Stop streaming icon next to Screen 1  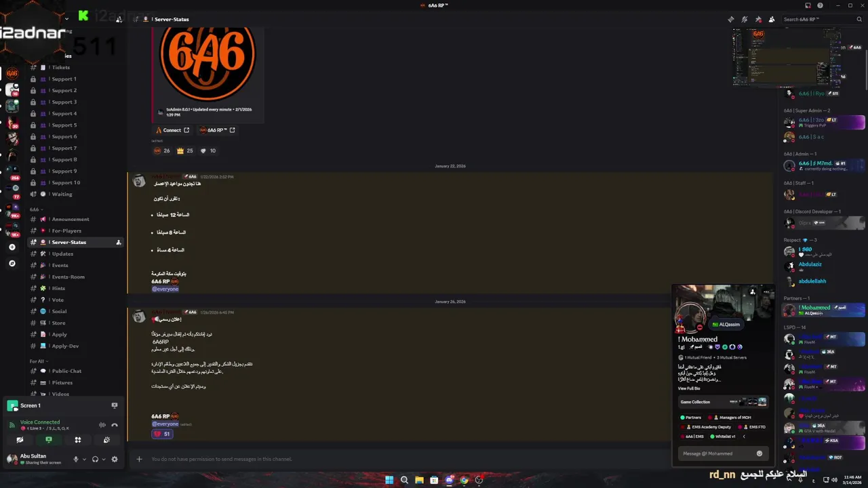point(114,405)
